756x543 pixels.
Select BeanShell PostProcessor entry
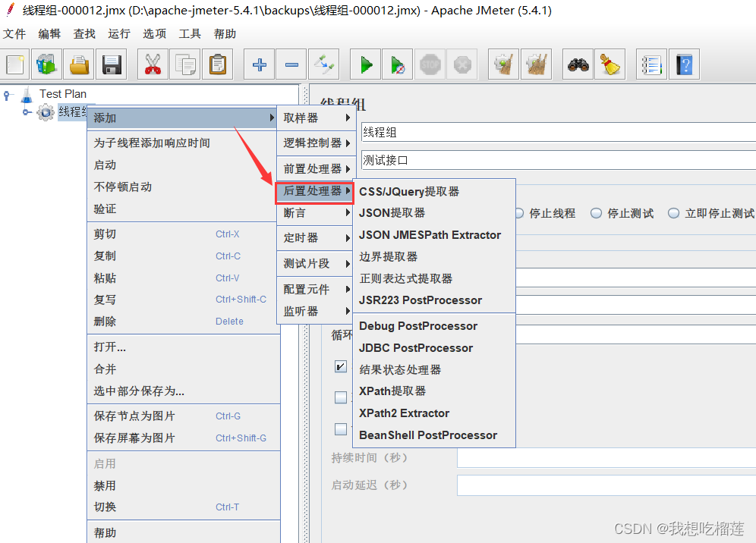tap(434, 435)
